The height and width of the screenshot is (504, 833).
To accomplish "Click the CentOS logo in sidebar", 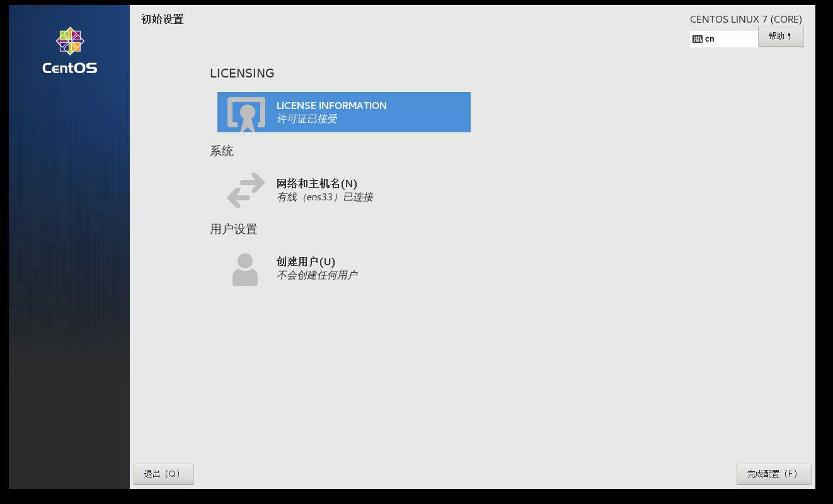I will coord(69,50).
